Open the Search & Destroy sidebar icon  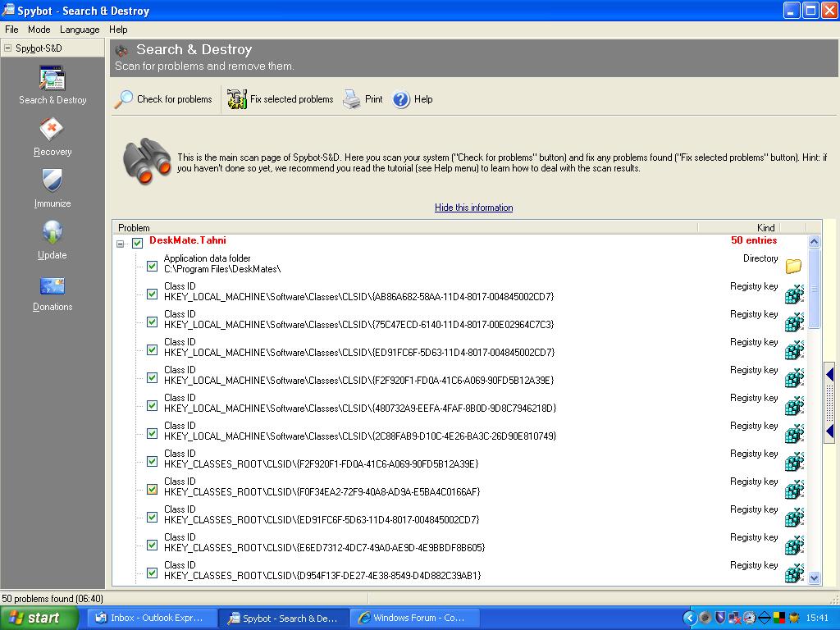pos(52,78)
